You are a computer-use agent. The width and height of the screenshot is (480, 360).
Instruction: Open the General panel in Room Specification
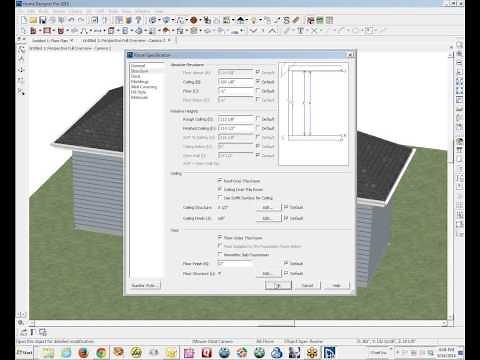pyautogui.click(x=138, y=66)
